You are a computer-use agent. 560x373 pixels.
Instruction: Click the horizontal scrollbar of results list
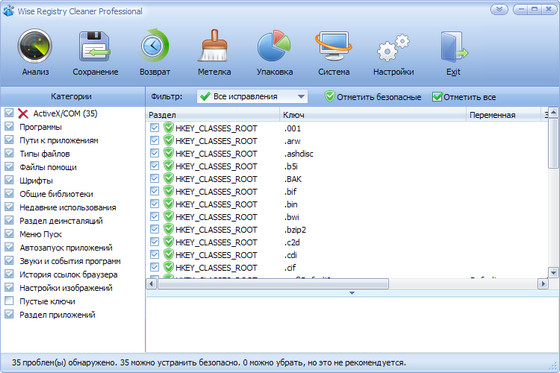tap(273, 284)
